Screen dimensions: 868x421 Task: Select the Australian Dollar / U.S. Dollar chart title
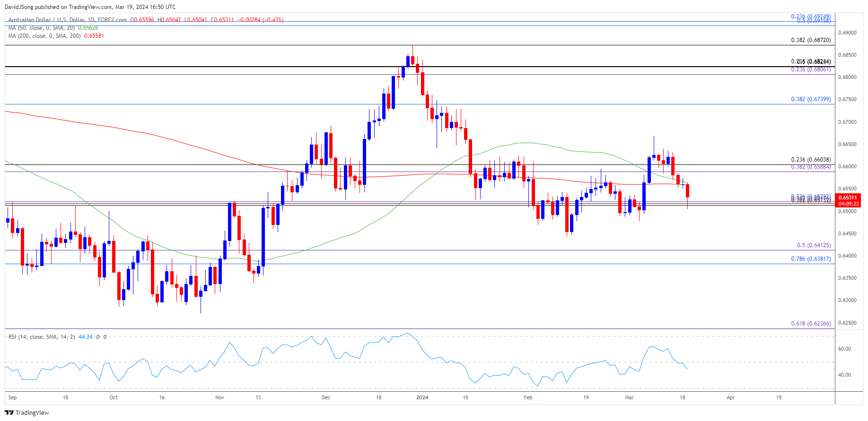point(68,20)
